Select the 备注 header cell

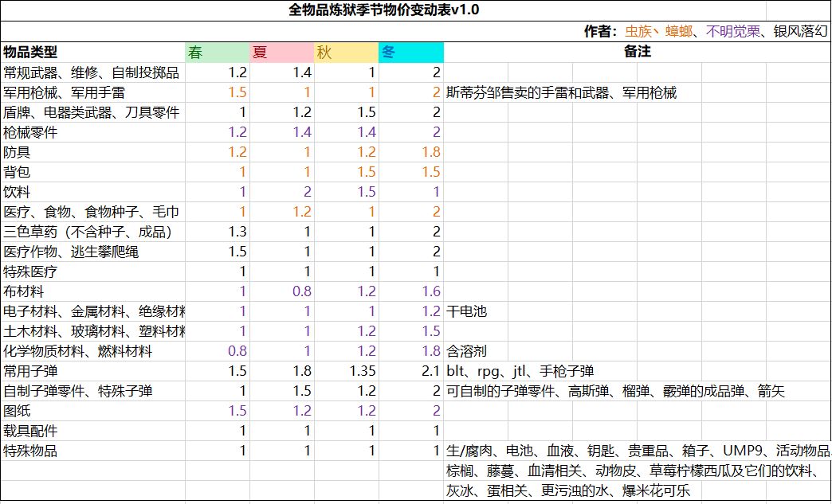[x=638, y=52]
